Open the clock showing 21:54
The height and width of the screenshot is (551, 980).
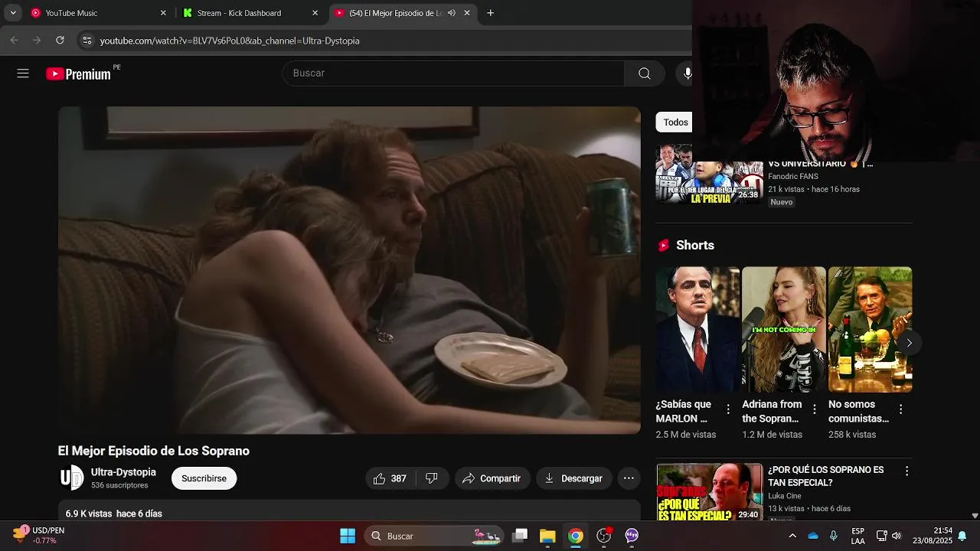click(933, 536)
